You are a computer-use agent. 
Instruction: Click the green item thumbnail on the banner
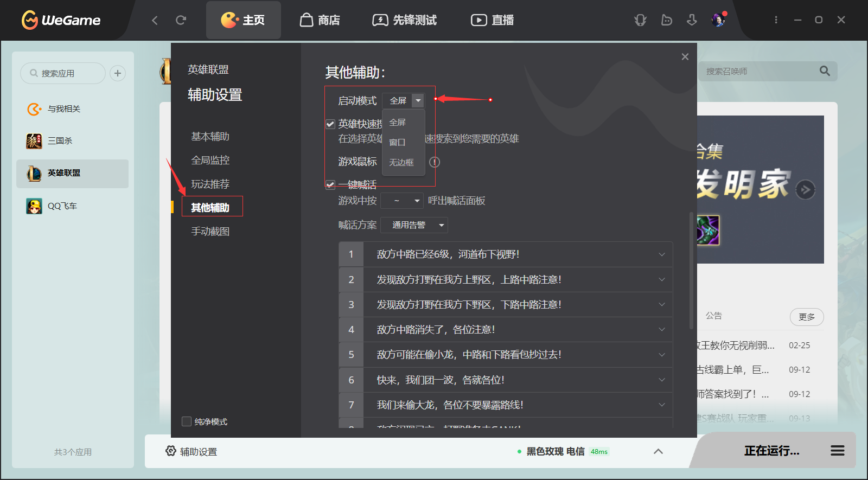[x=708, y=231]
